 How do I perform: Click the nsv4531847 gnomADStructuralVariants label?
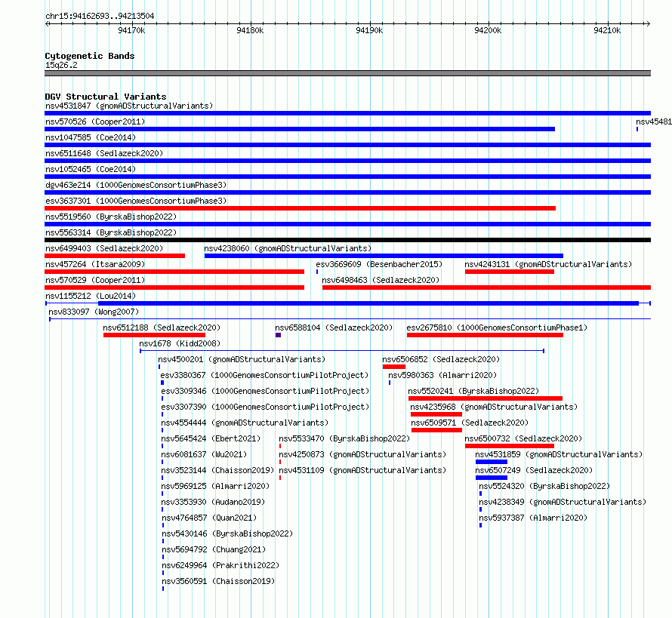tap(129, 106)
